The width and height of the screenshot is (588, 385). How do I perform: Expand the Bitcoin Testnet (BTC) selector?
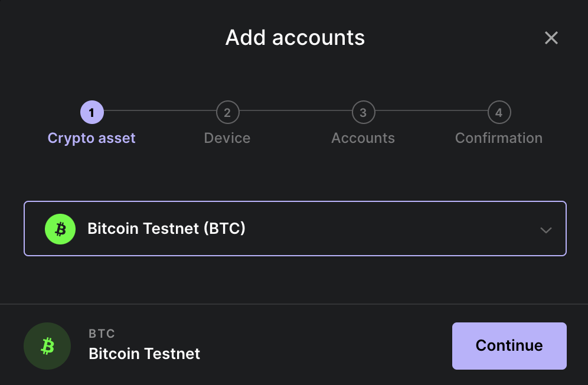pyautogui.click(x=295, y=229)
